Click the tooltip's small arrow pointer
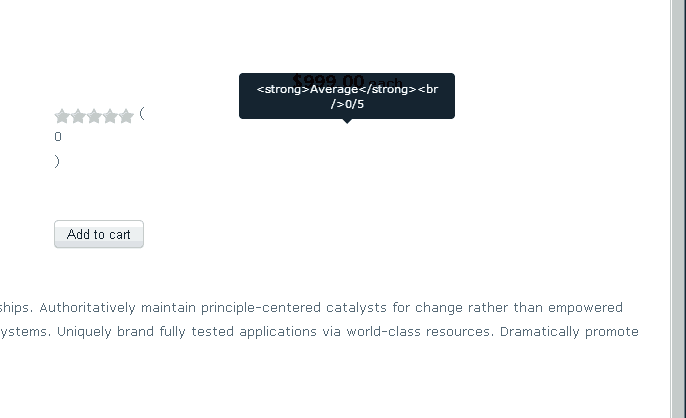This screenshot has width=686, height=418. pyautogui.click(x=347, y=121)
